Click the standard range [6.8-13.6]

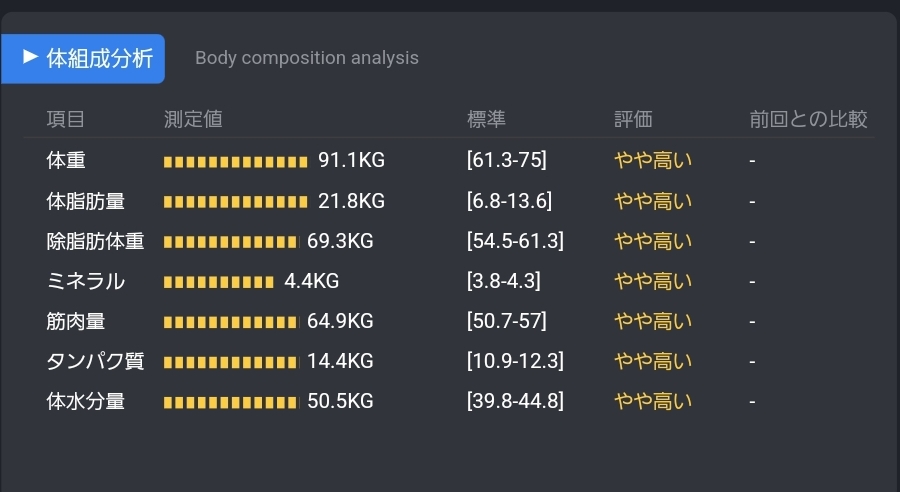509,201
